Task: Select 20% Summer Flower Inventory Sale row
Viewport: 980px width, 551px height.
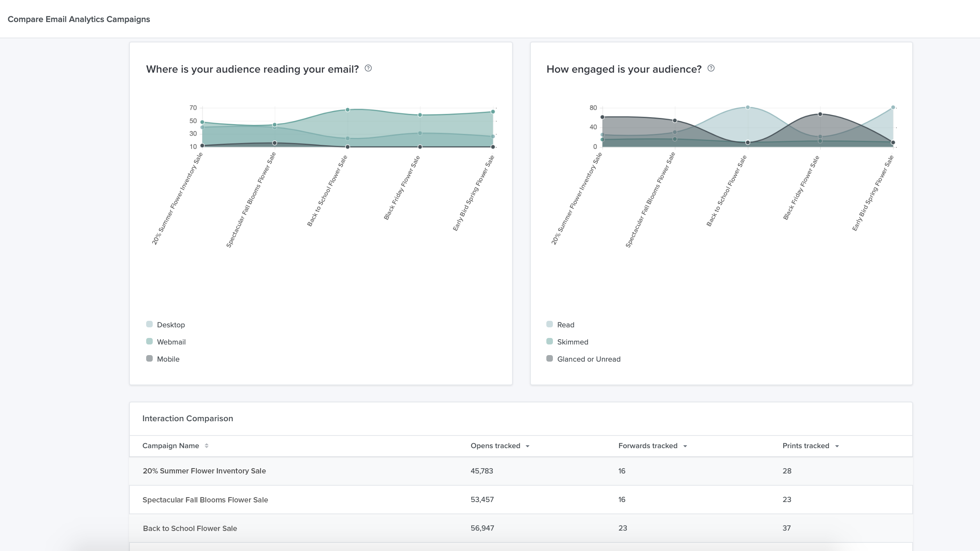Action: tap(521, 471)
